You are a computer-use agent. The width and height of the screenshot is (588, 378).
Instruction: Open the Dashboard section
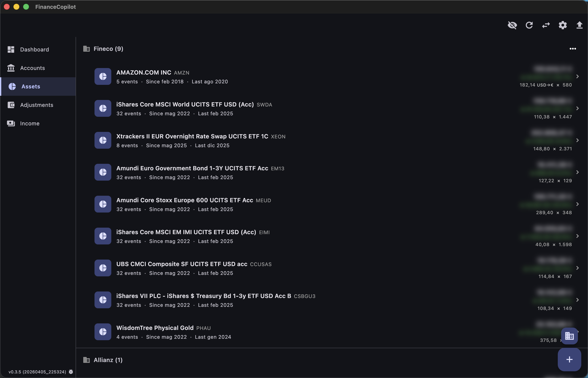tap(34, 50)
